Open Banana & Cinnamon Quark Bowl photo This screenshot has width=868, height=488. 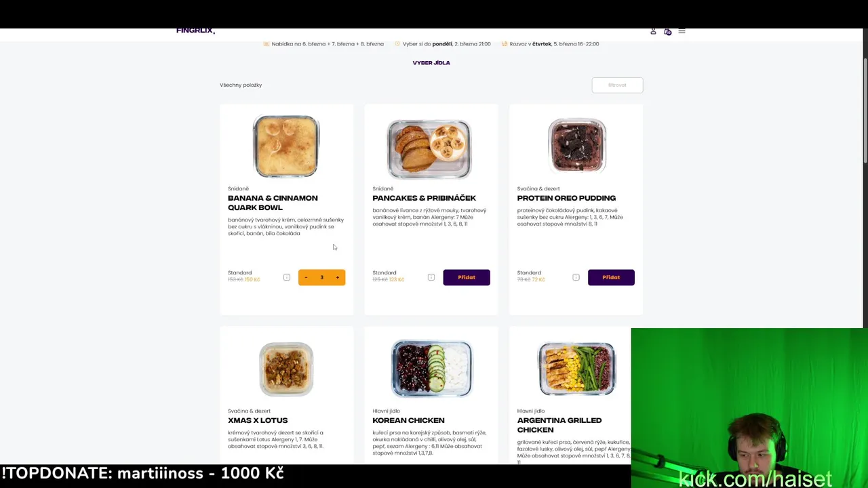pos(286,146)
